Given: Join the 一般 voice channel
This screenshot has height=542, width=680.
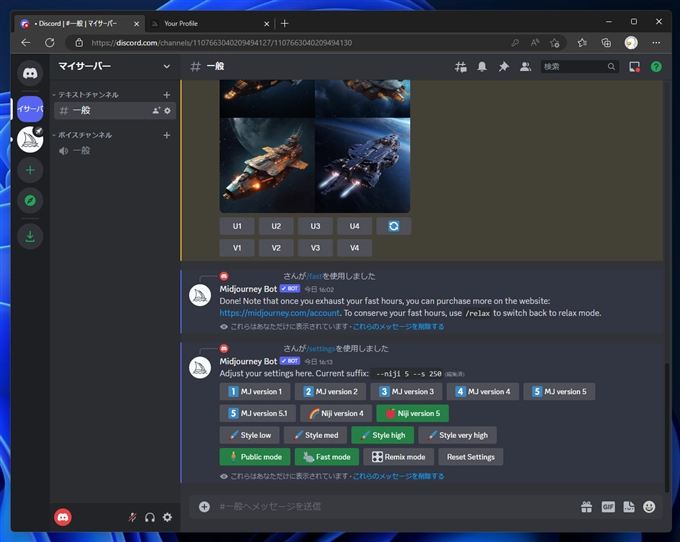Looking at the screenshot, I should 115,151.
